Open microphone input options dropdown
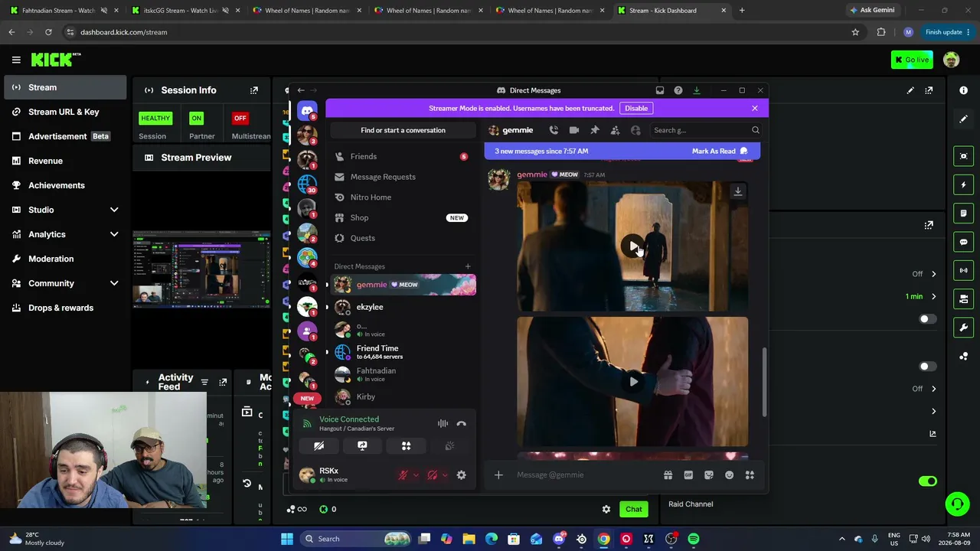The width and height of the screenshot is (980, 551). coord(416,475)
